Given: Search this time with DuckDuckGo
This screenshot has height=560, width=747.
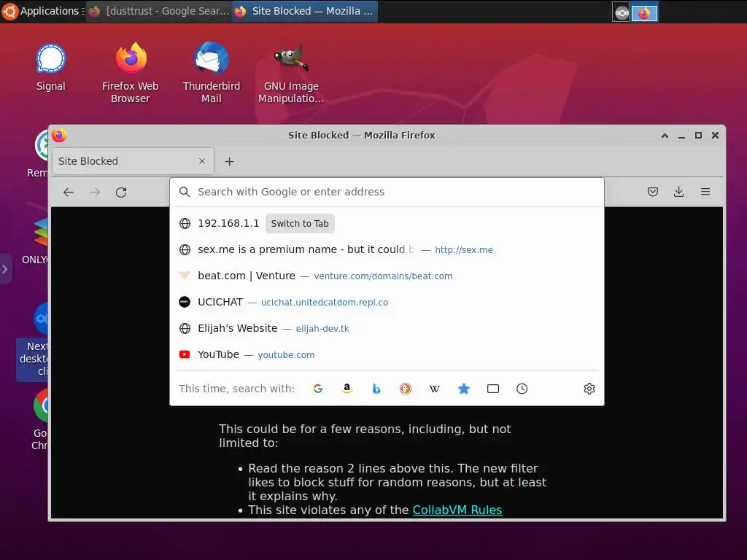Looking at the screenshot, I should pos(406,389).
